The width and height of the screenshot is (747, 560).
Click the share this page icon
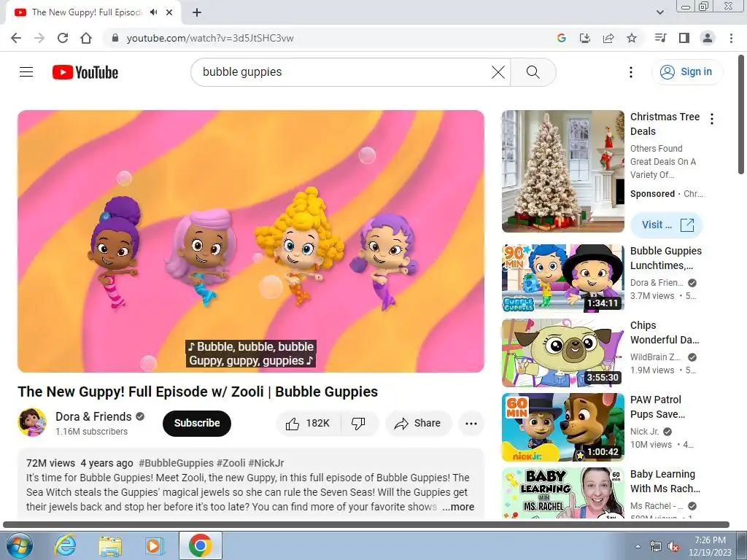608,38
